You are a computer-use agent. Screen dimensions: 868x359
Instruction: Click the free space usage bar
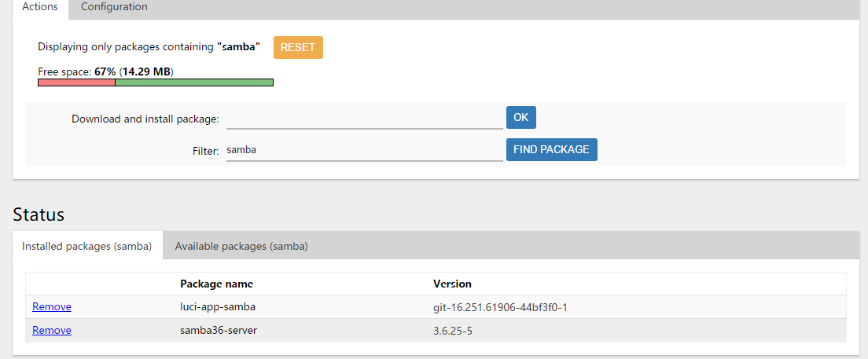click(156, 82)
